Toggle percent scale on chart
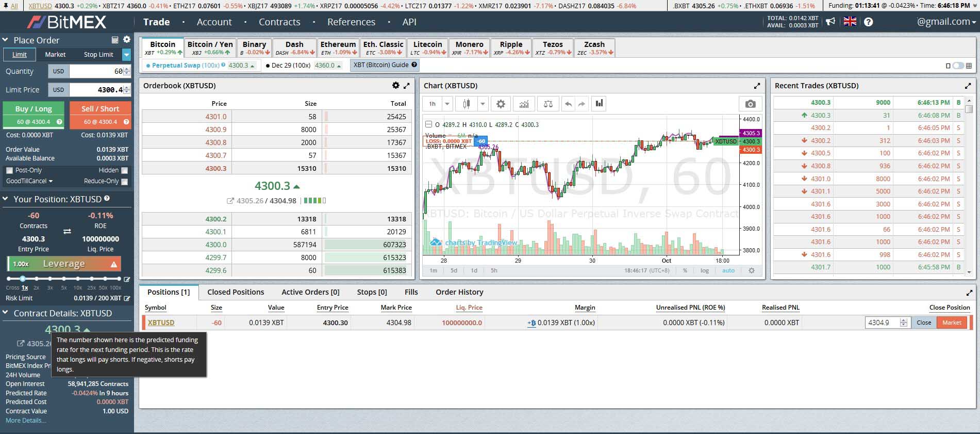980x434 pixels. coord(685,270)
